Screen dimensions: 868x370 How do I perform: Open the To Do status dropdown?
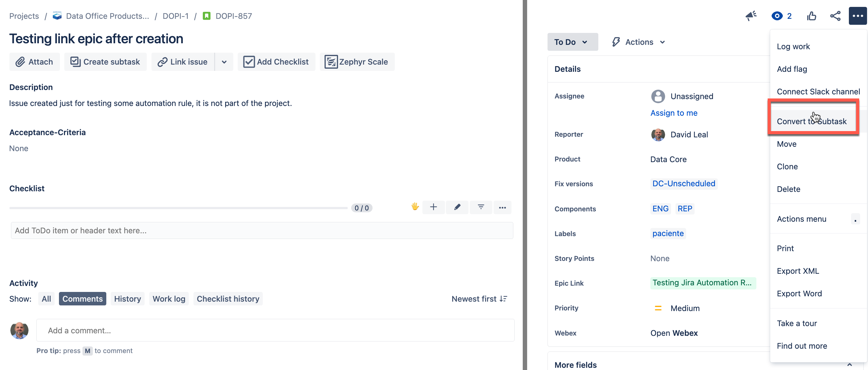[x=572, y=42]
